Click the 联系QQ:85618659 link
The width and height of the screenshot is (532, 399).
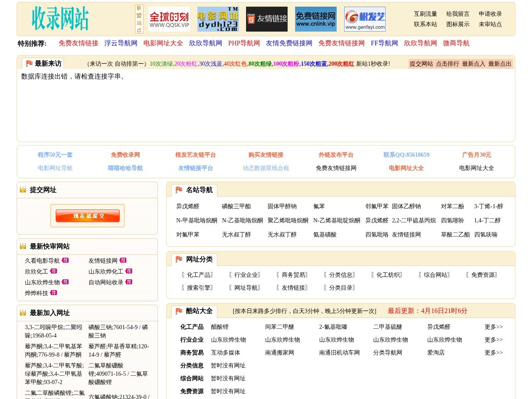[x=406, y=155]
